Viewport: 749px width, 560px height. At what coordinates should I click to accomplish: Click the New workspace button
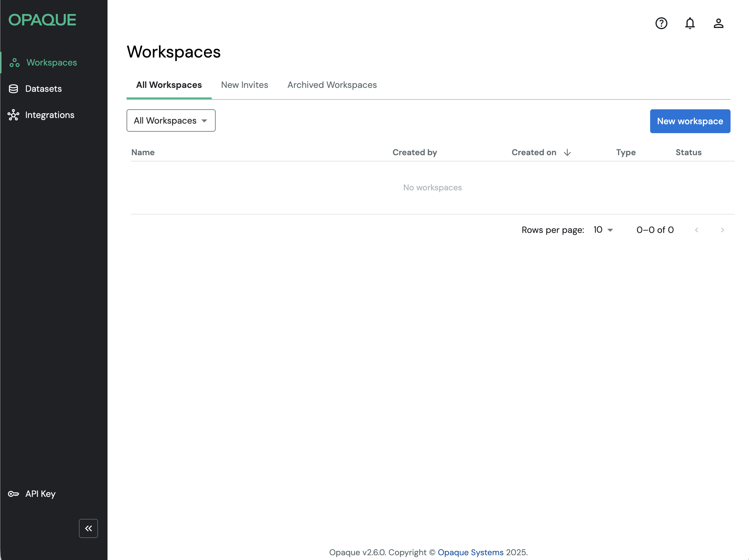690,121
